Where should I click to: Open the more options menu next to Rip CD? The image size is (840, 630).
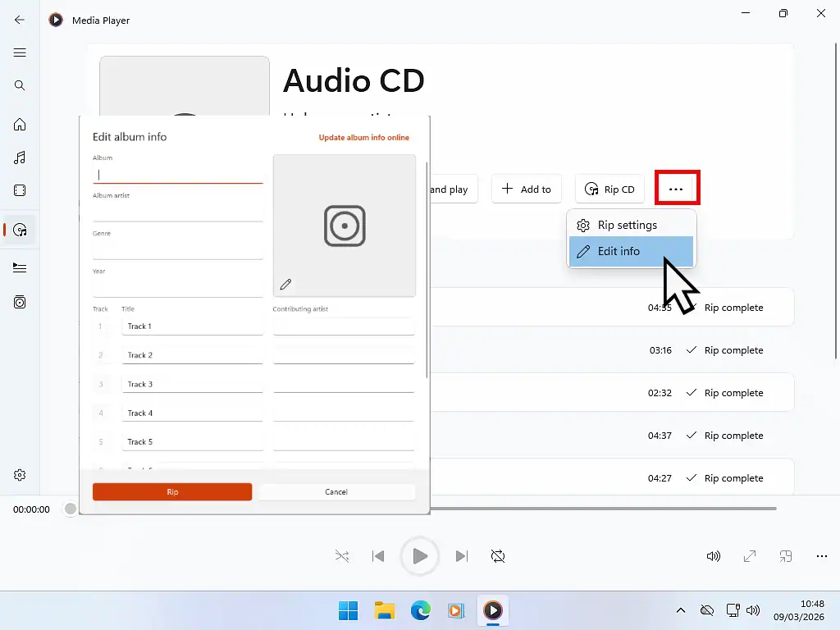677,189
